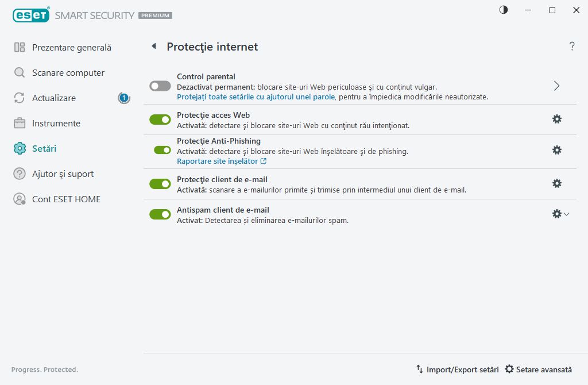Enable the Control parental toggle
This screenshot has width=588, height=385.
point(160,85)
